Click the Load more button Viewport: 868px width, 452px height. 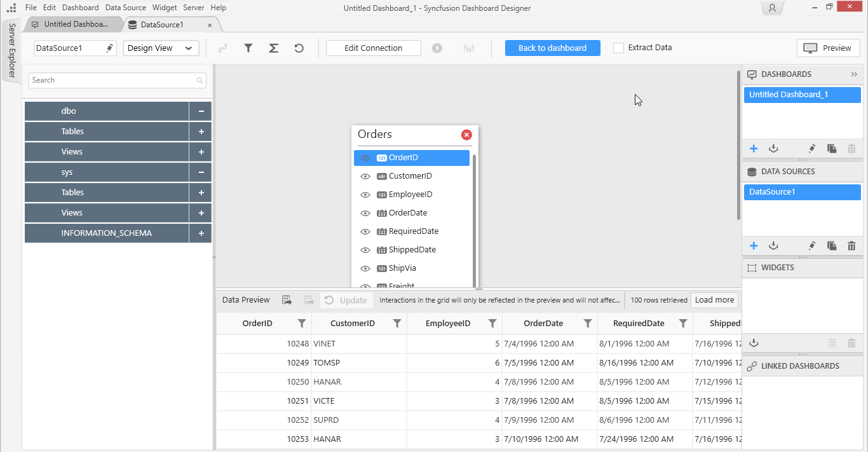[x=714, y=300]
